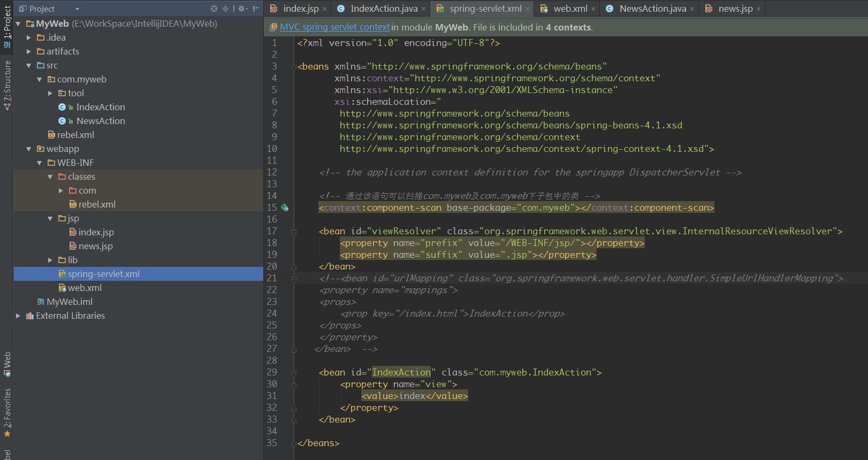Click the component-scan tag on line 15
The height and width of the screenshot is (460, 868).
coord(516,208)
